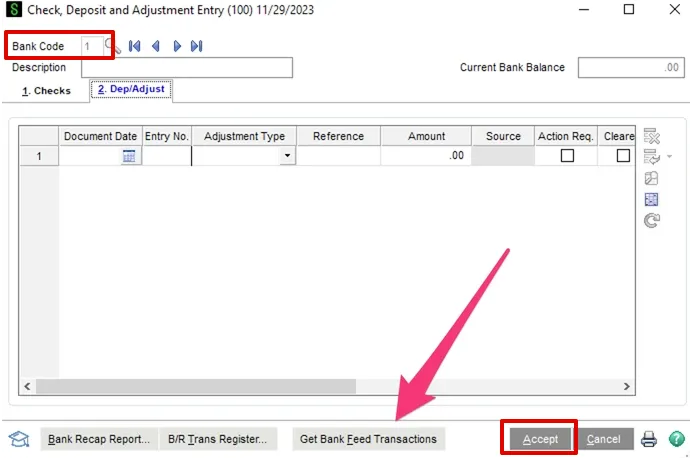
Task: Click the reset/refresh circular arrow icon
Action: click(652, 220)
